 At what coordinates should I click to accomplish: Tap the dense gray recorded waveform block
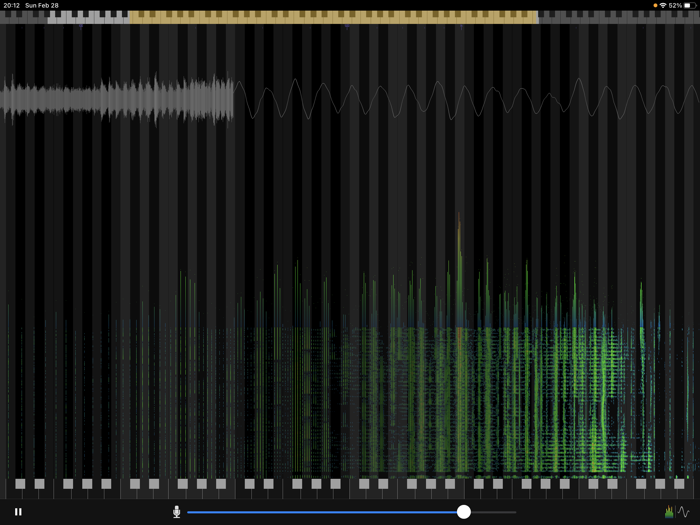point(117,99)
